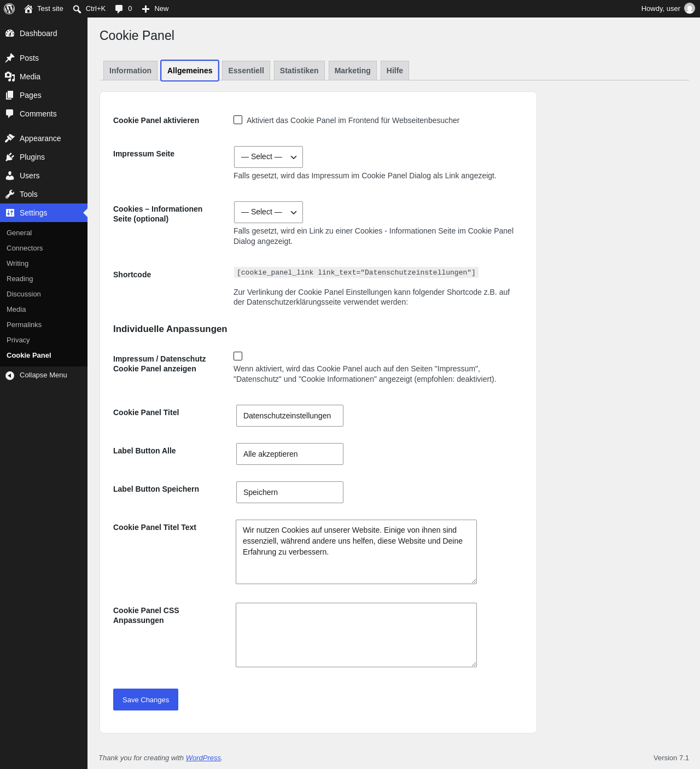Click the Label Button Alle input field
700x769 pixels.
(x=290, y=454)
